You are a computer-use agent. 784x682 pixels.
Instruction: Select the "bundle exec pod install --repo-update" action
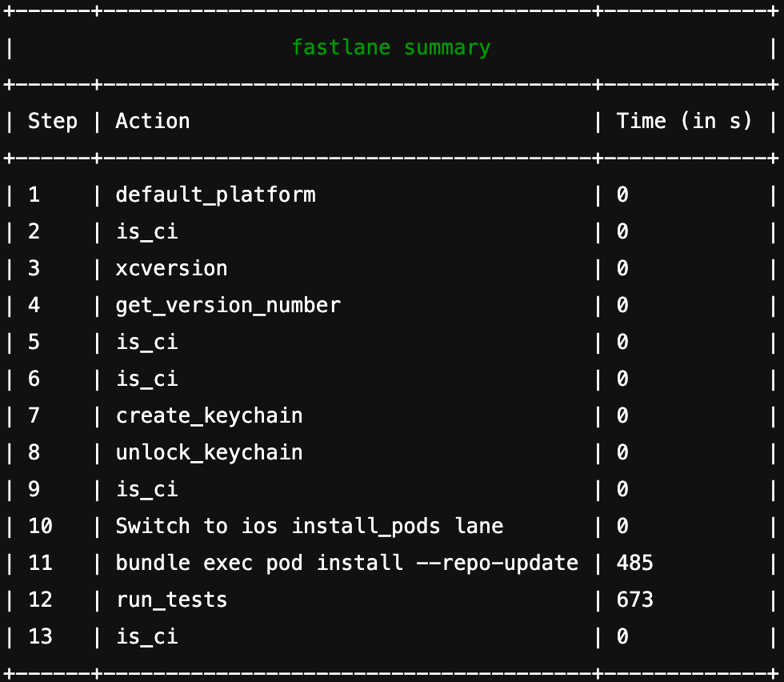click(346, 564)
